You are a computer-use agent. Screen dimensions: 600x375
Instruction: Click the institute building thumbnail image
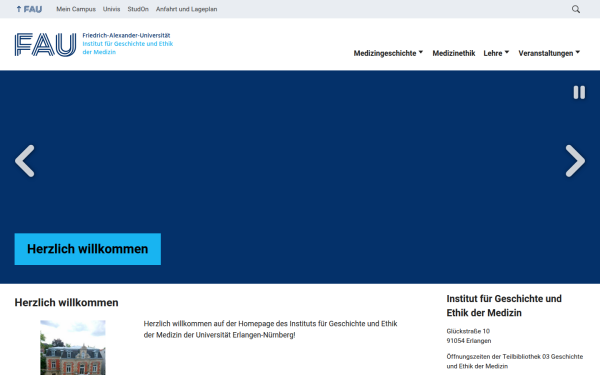73,347
